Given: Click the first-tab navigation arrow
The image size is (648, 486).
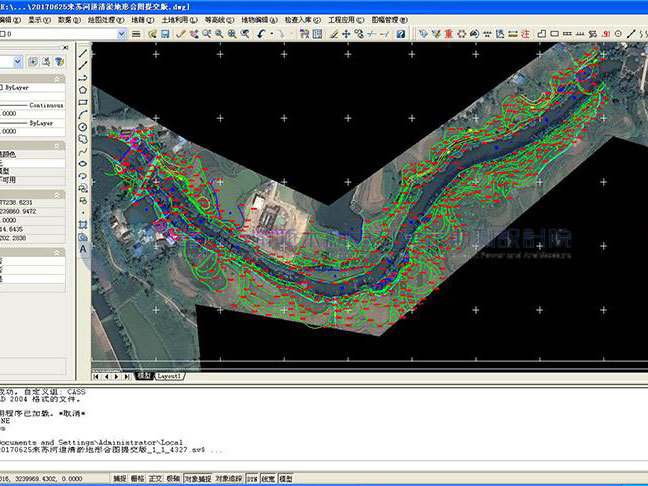Looking at the screenshot, I should point(96,376).
